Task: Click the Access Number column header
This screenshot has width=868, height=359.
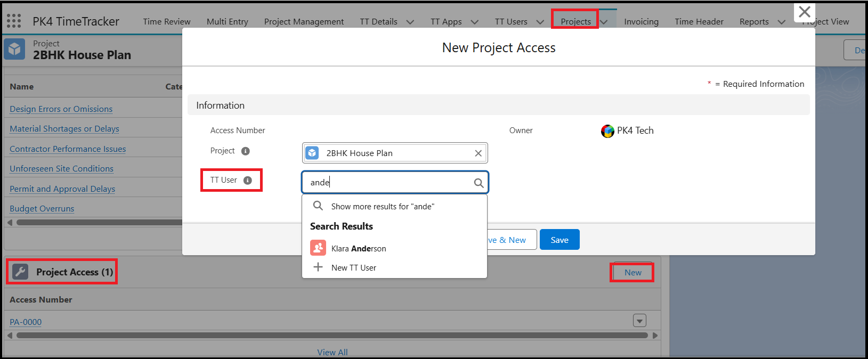Action: (x=41, y=300)
